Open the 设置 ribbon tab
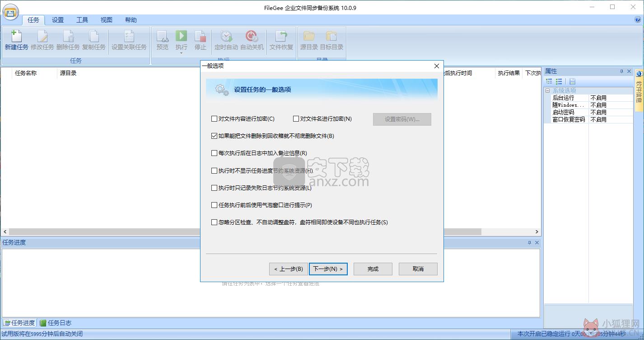 click(58, 20)
